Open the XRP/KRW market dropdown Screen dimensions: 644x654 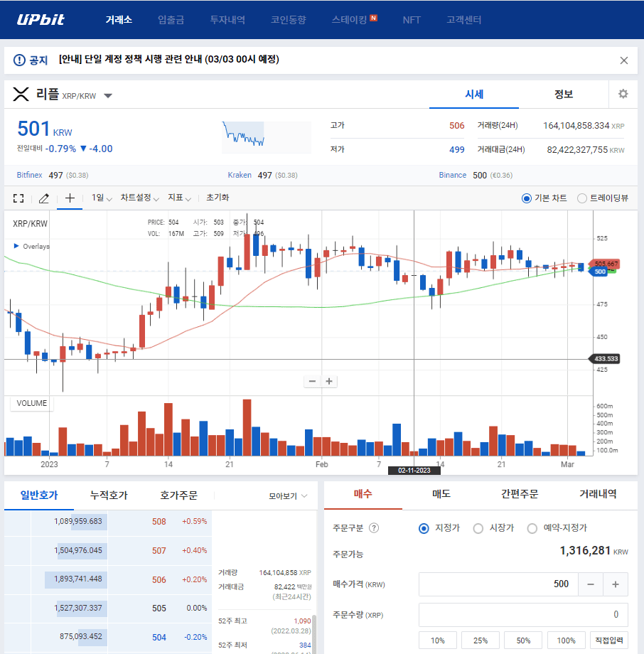(108, 96)
